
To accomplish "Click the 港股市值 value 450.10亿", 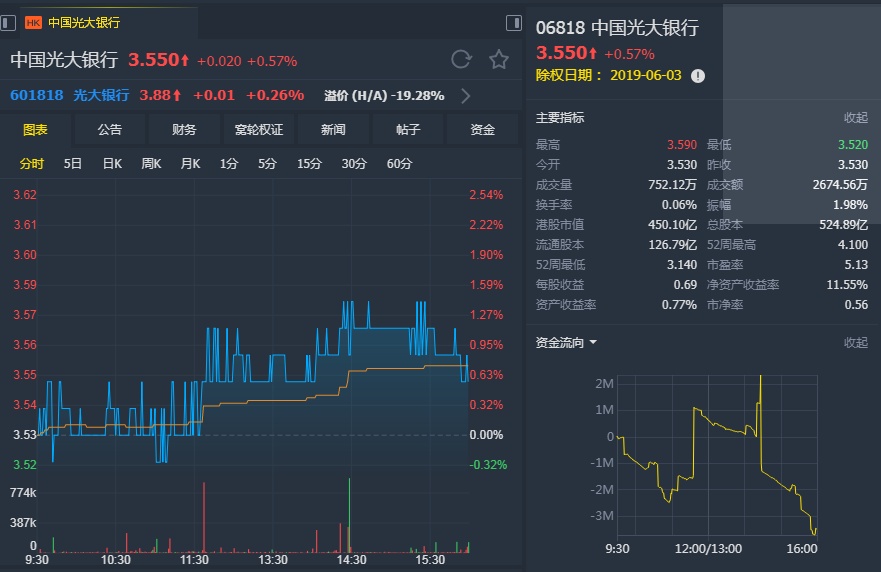I will 672,225.
